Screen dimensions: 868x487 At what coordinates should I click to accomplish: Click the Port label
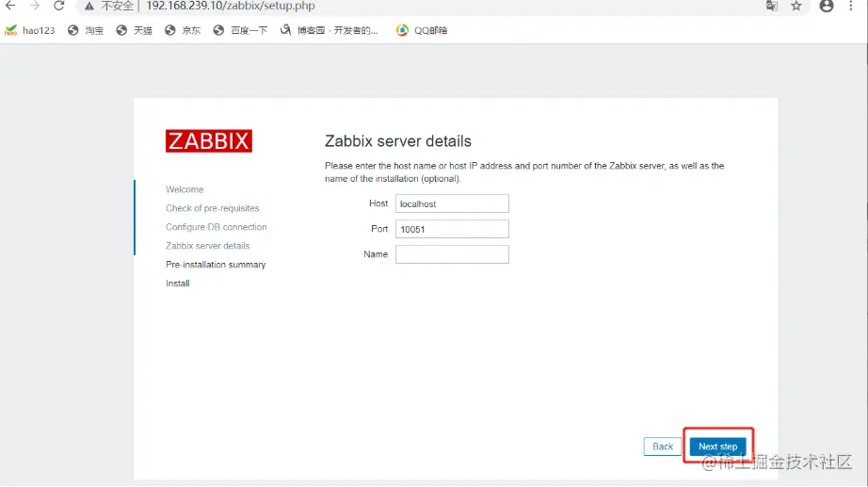pyautogui.click(x=379, y=229)
